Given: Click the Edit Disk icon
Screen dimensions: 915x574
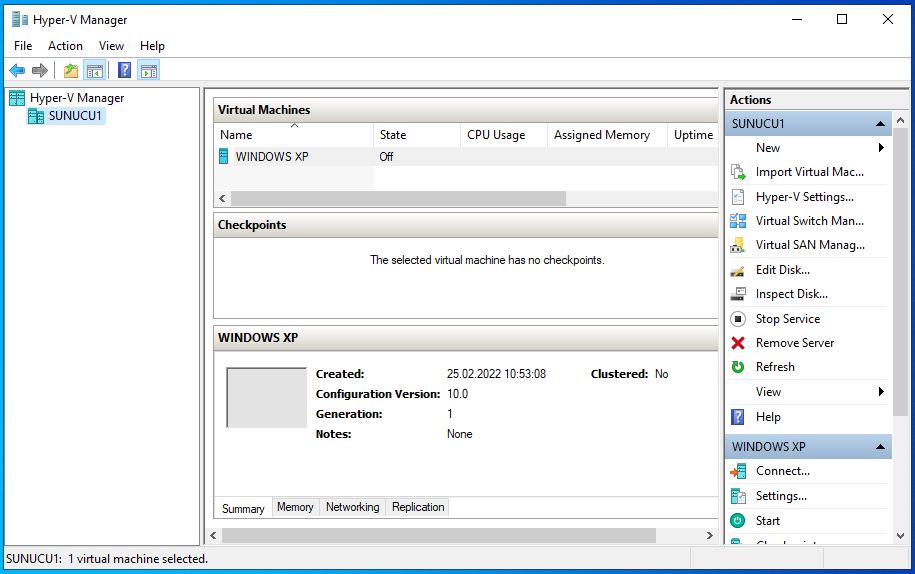Looking at the screenshot, I should point(738,270).
